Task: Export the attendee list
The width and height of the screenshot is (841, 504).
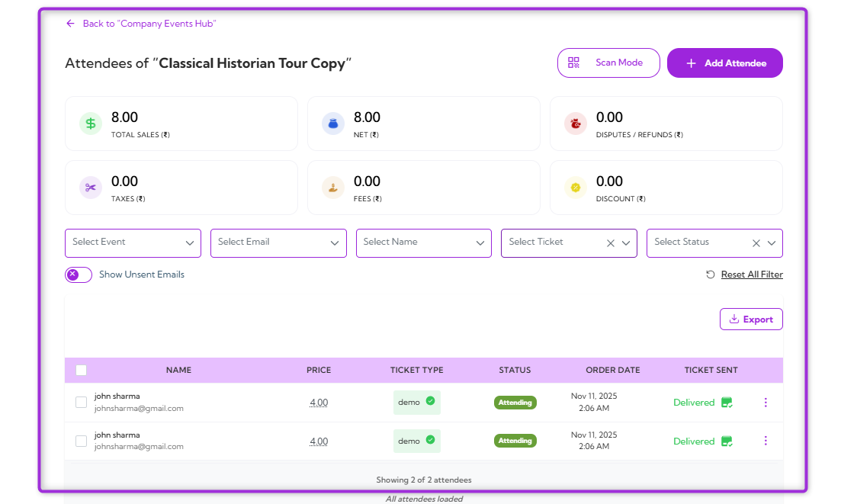Action: [x=751, y=319]
